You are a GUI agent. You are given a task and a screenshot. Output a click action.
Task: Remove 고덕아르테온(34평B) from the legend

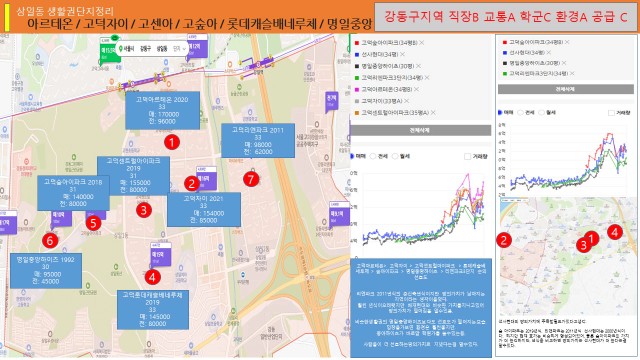[x=416, y=89]
